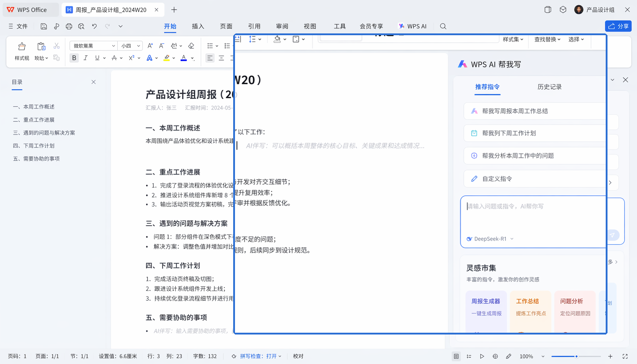Image resolution: width=637 pixels, height=364 pixels.
Task: Click the Undo arrow
Action: click(94, 26)
